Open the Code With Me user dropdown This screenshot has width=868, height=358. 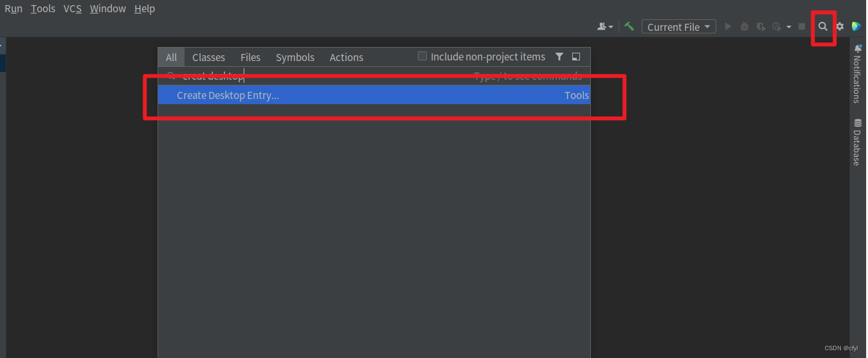pyautogui.click(x=605, y=27)
